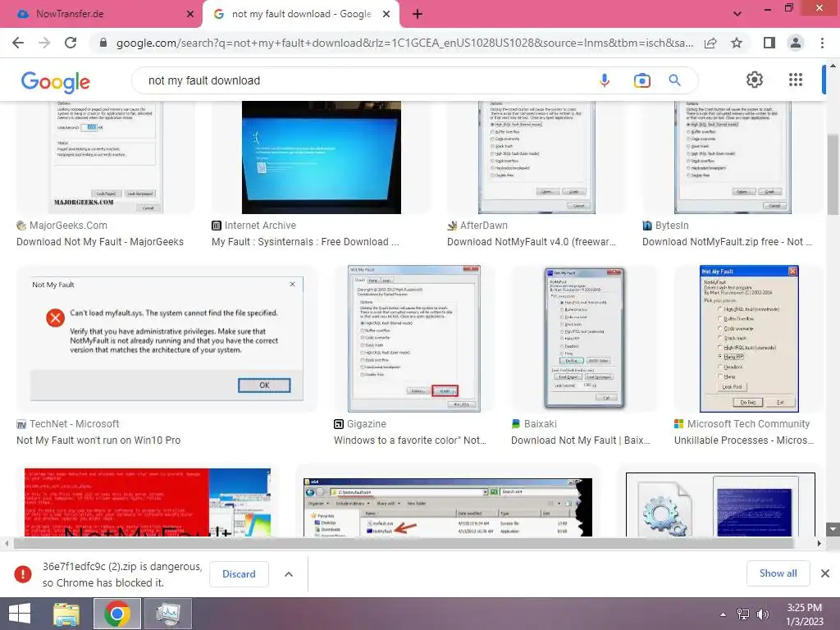The image size is (840, 630).
Task: Open the Gigazine red-boxed Crash thumbnail
Action: coord(414,339)
